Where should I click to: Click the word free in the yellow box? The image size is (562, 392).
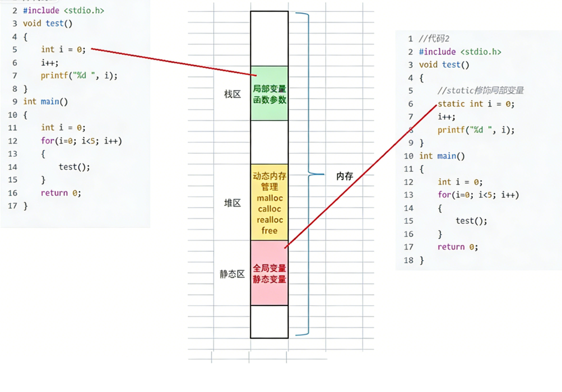[x=269, y=231]
